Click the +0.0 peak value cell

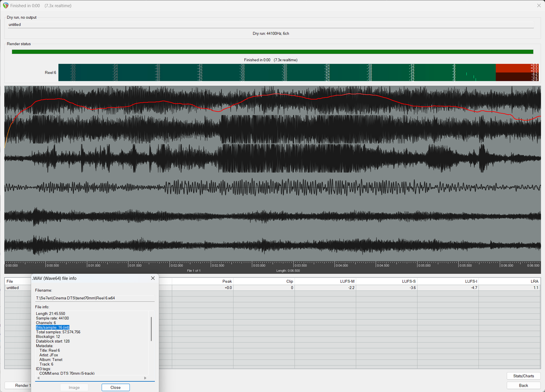click(203, 288)
